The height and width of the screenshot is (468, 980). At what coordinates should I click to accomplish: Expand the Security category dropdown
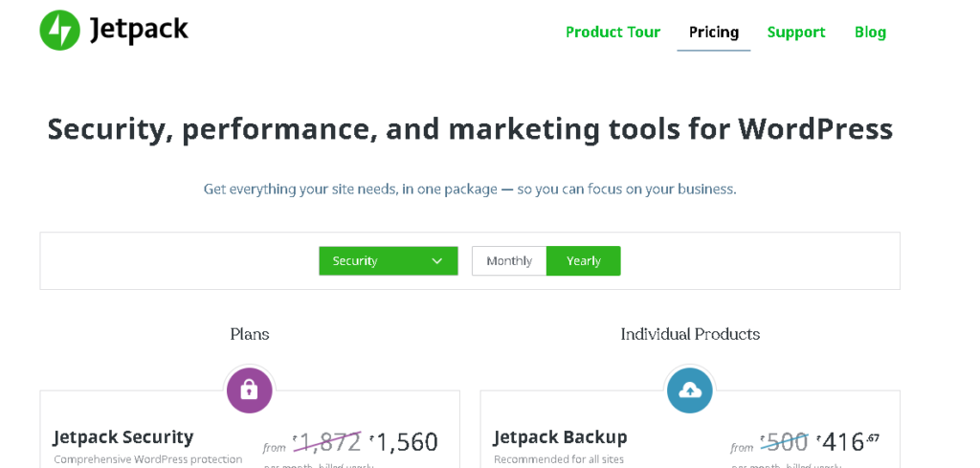(x=389, y=260)
